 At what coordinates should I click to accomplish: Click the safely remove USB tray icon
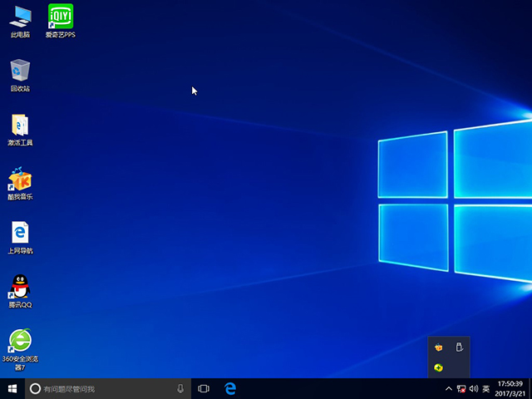point(458,347)
